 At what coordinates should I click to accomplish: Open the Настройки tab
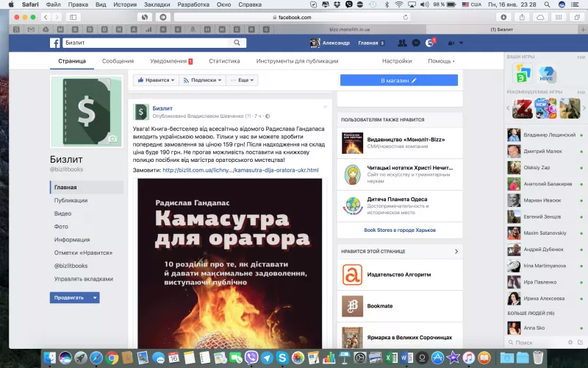point(397,61)
